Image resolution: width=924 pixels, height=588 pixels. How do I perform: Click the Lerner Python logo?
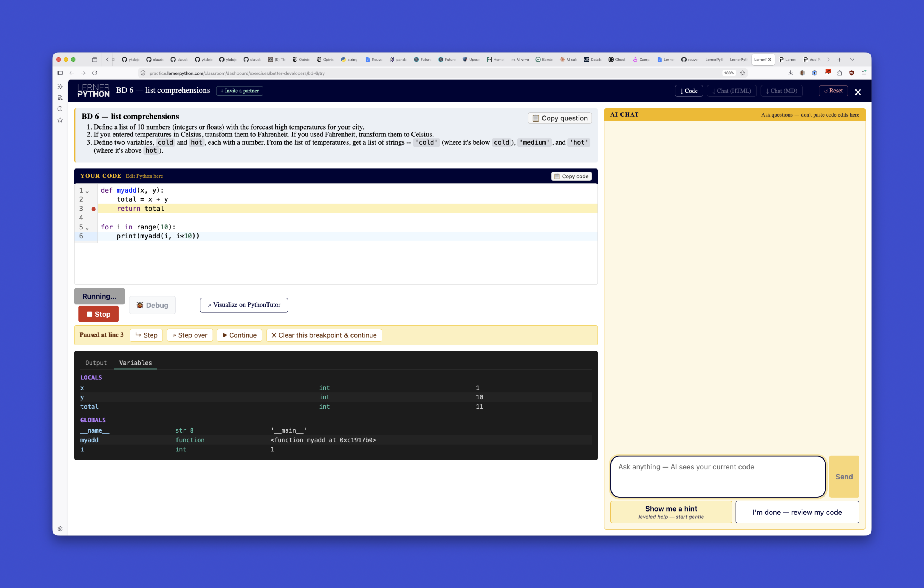pos(93,91)
